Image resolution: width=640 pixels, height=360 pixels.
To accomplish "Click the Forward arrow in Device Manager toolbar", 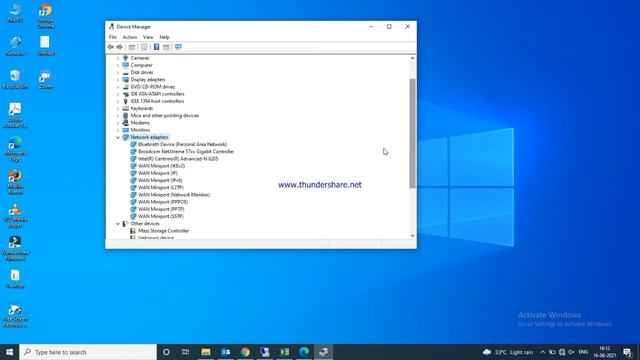I will [120, 47].
